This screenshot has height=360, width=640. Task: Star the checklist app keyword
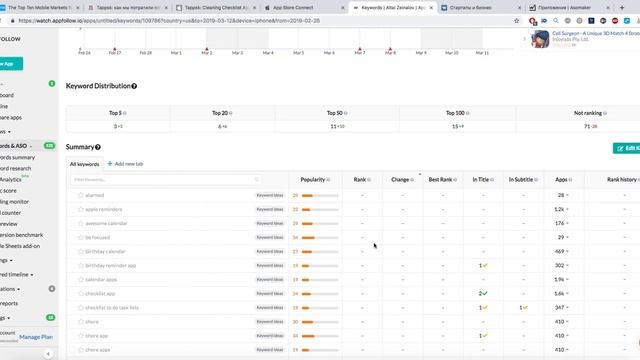[81, 293]
